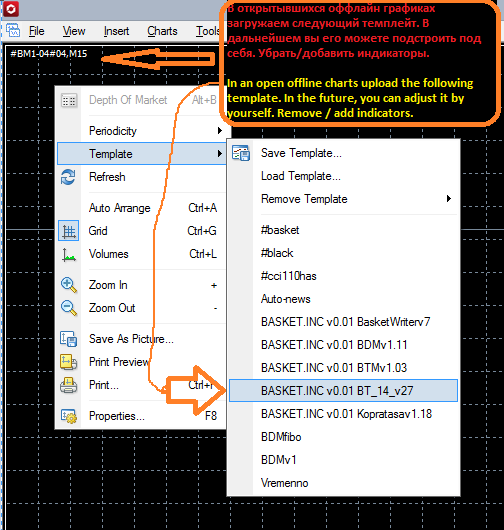Open the File menu

pos(37,31)
